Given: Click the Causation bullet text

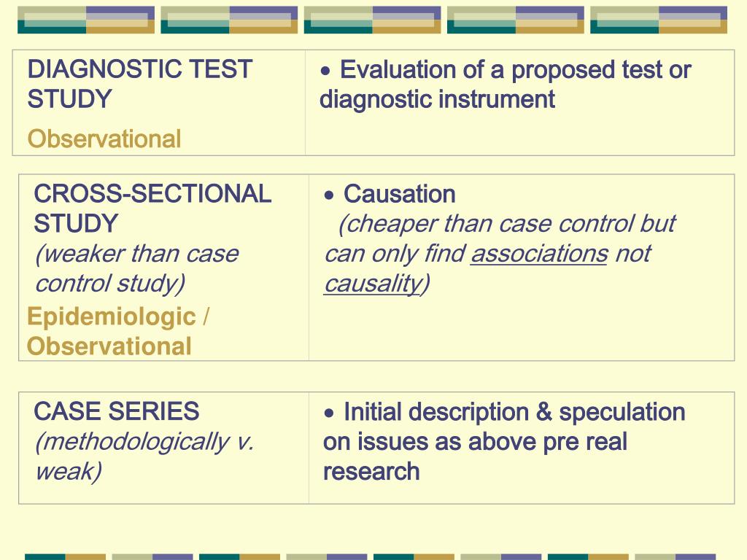Looking at the screenshot, I should pos(399,194).
